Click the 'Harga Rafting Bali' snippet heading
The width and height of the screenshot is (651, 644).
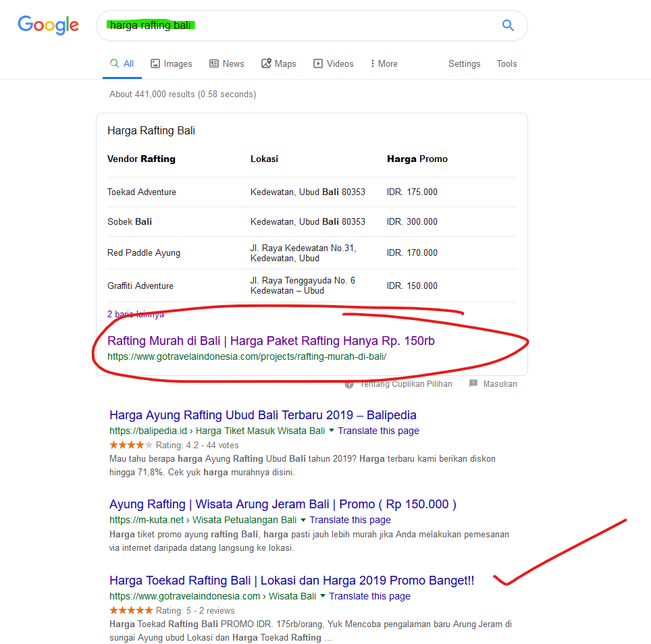point(151,131)
